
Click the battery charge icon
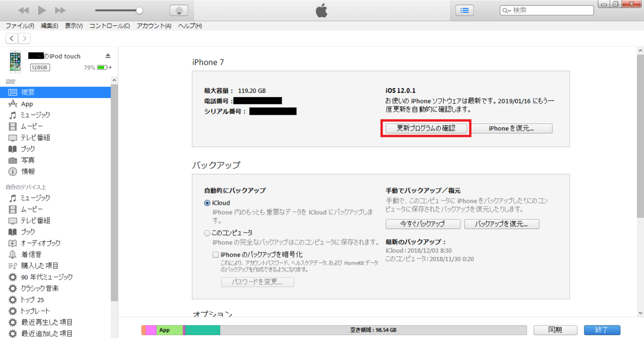104,68
